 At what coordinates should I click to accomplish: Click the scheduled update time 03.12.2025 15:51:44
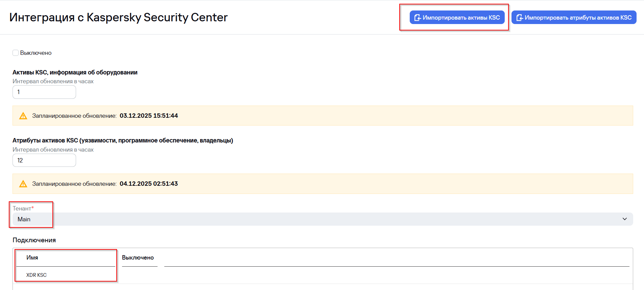tap(149, 116)
